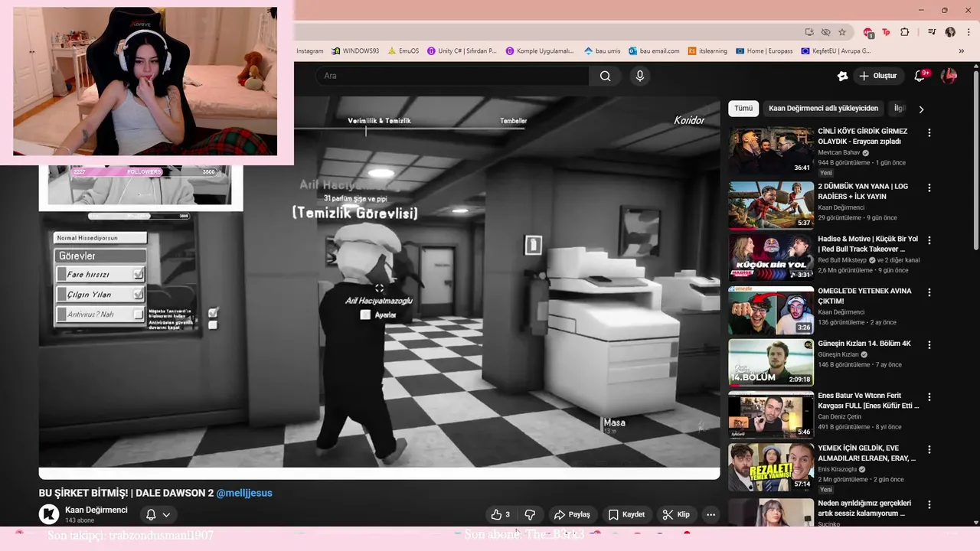Open the Hadise & Motive video thumbnail
980x551 pixels.
[x=771, y=258]
